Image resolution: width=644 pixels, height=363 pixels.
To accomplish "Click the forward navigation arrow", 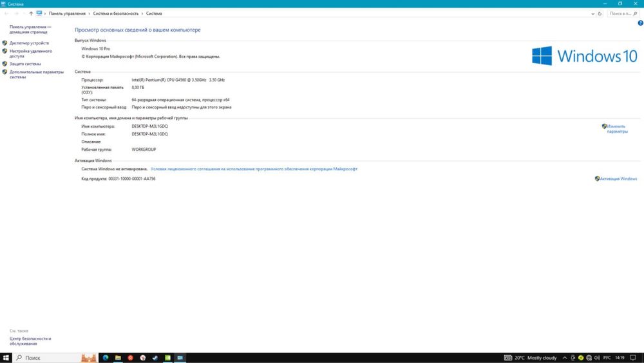I will (x=17, y=14).
